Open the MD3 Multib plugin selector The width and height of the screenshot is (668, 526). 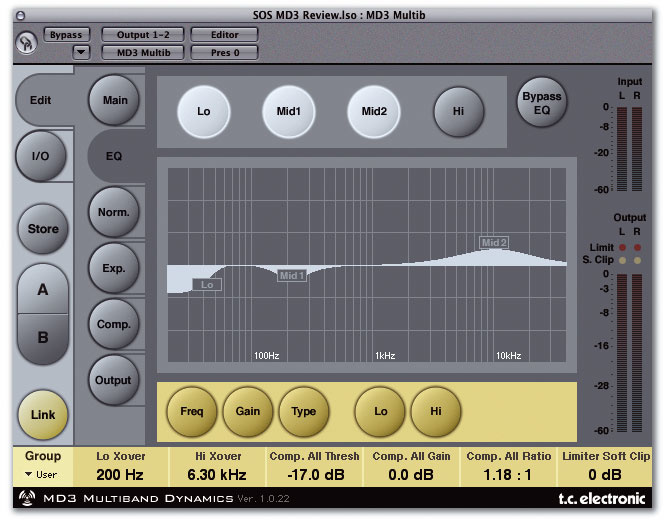pyautogui.click(x=143, y=52)
